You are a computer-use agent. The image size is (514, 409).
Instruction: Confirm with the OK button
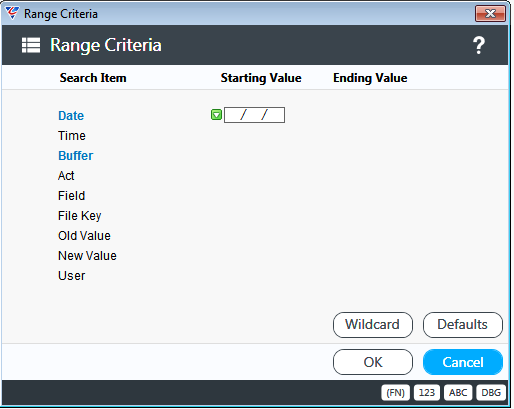(x=373, y=362)
